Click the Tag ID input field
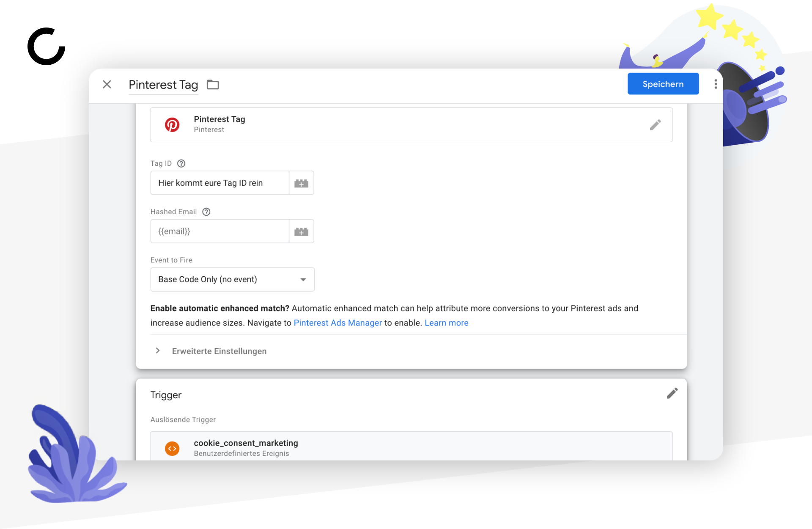 point(219,183)
